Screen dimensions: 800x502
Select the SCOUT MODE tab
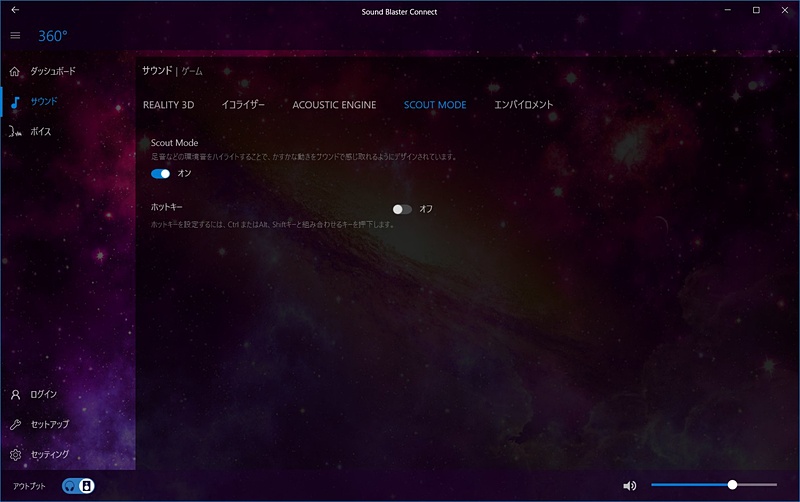point(435,105)
